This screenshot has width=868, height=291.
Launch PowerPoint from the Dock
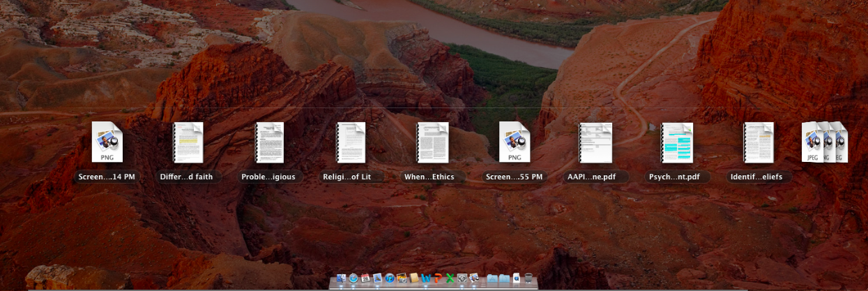(438, 278)
